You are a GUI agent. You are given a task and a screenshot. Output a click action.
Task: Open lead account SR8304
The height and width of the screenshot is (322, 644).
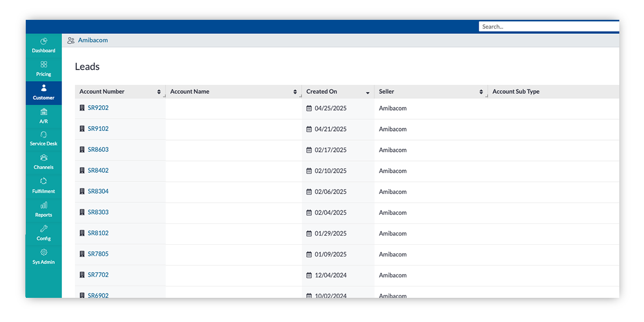point(98,192)
